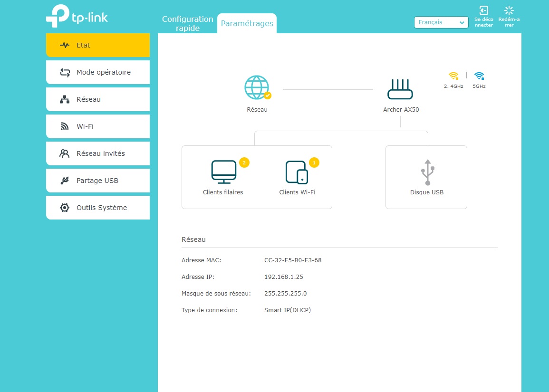This screenshot has height=392, width=549.
Task: Open Outils Système in sidebar
Action: (98, 208)
